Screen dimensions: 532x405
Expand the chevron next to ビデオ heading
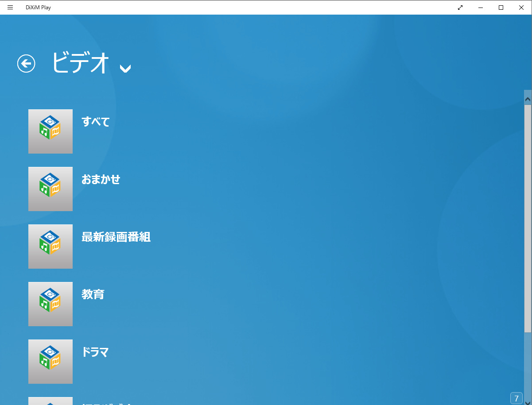point(125,68)
